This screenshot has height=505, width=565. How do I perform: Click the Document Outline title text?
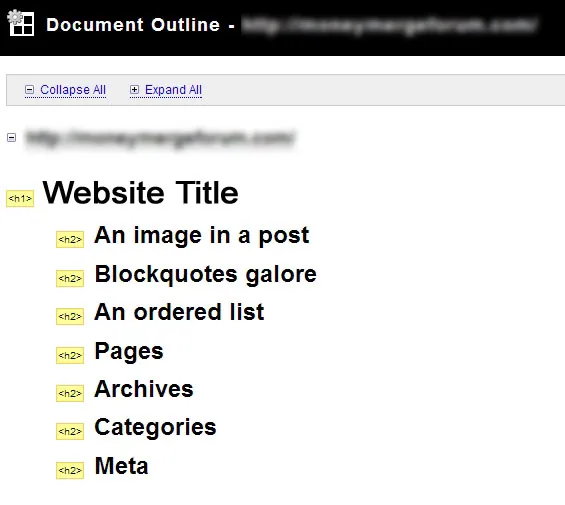pos(133,25)
